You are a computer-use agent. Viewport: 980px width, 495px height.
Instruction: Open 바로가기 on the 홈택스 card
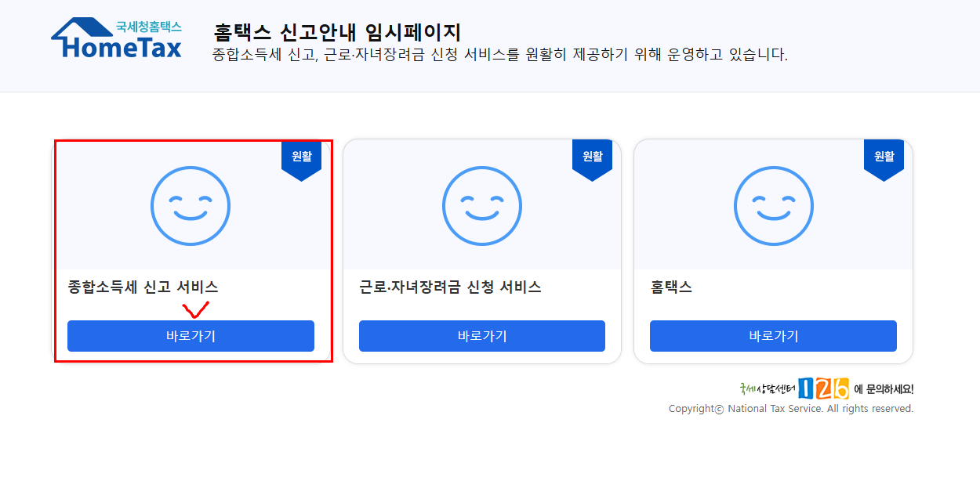click(x=773, y=335)
